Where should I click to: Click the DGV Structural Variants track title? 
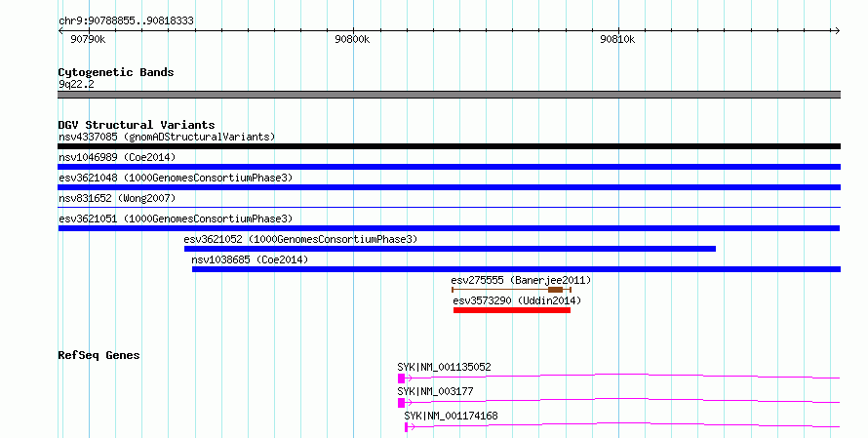(137, 125)
